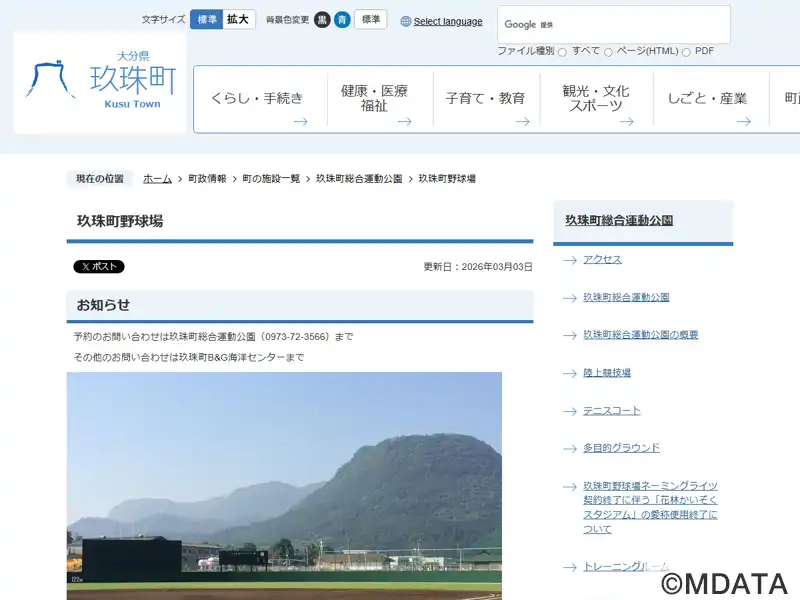This screenshot has height=600, width=800.
Task: Select ページ(HTML) file type radio button
Action: tap(608, 52)
